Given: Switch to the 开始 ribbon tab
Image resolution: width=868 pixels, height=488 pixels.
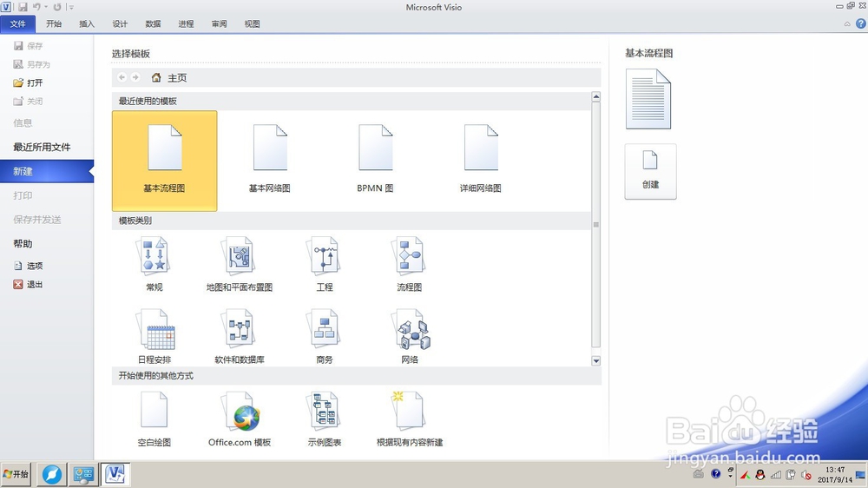Looking at the screenshot, I should [x=54, y=23].
